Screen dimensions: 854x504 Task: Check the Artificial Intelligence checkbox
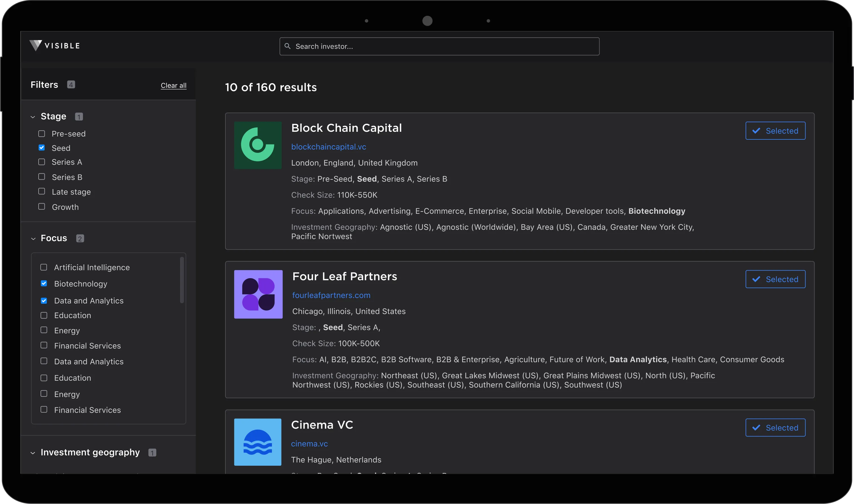(x=44, y=267)
